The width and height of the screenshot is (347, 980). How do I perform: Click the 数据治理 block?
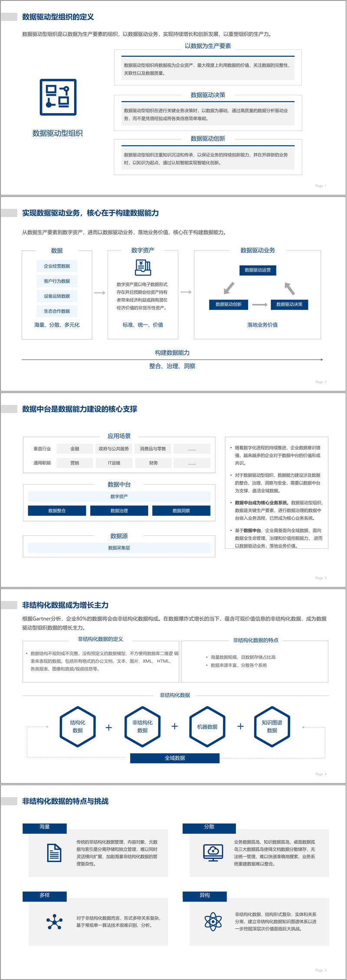[119, 511]
